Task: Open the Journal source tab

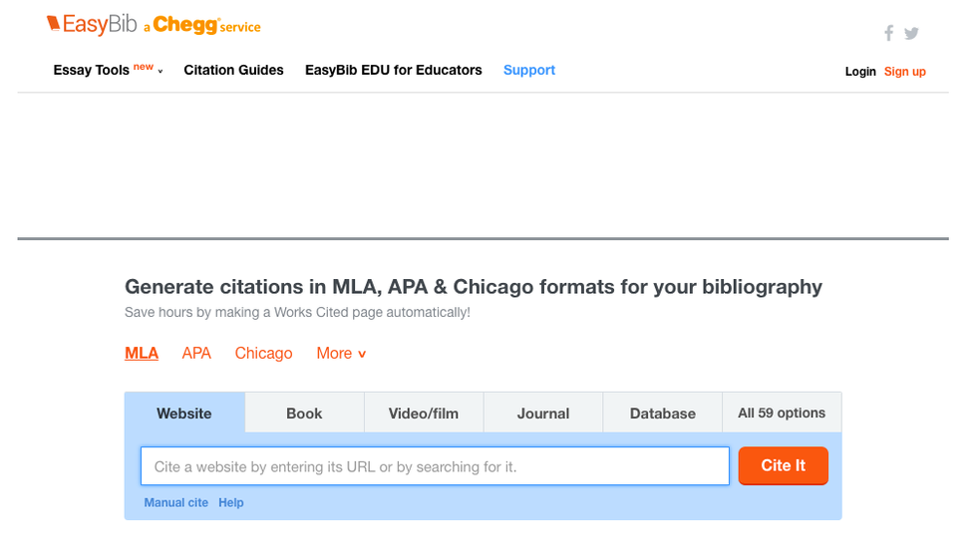Action: click(543, 414)
